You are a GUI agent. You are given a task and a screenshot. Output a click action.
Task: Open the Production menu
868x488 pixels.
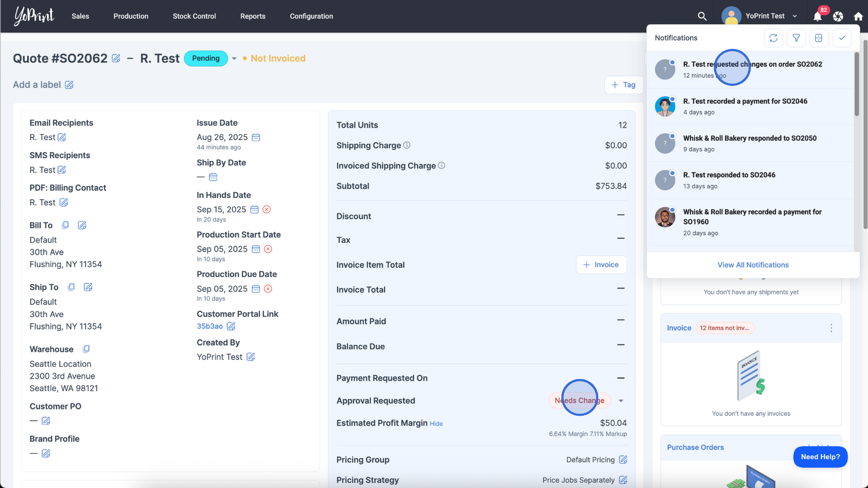point(131,16)
